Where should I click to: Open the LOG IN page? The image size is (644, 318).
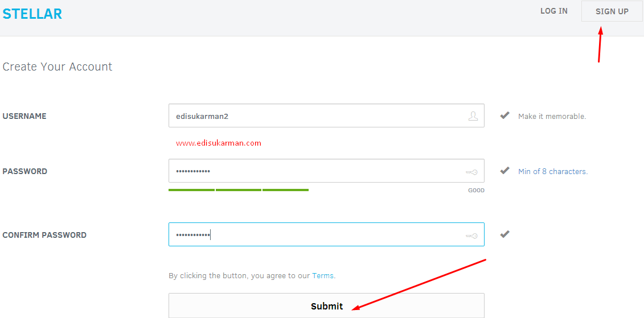553,11
